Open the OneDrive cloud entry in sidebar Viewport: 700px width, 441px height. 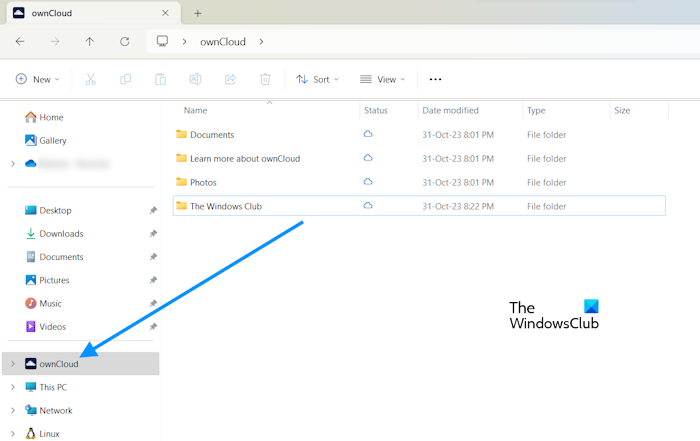pos(67,164)
